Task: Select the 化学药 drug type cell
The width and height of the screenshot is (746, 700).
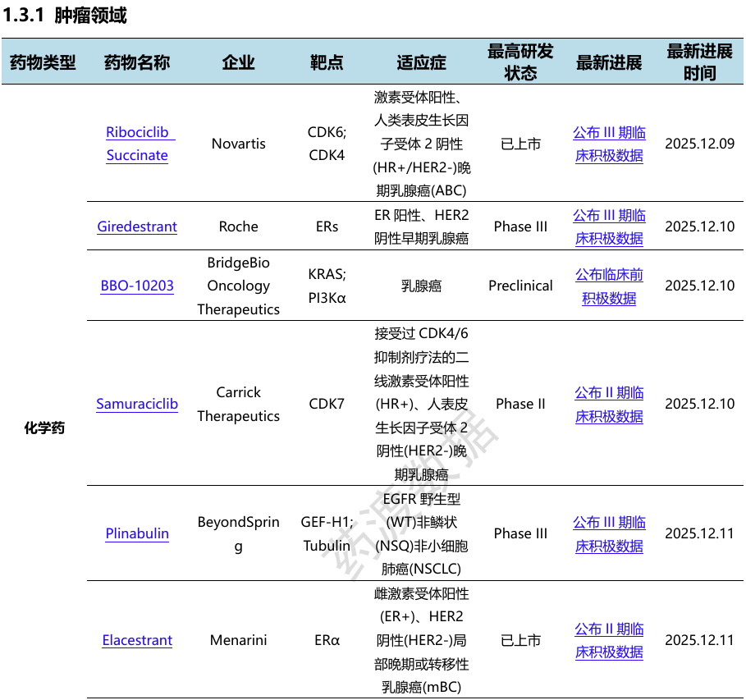Action: click(x=44, y=428)
